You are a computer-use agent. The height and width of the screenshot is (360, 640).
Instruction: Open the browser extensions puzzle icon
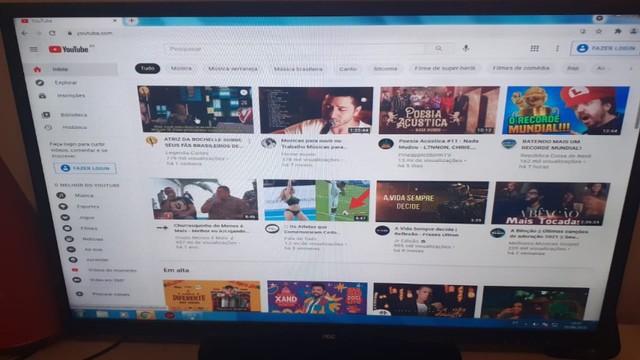618,31
